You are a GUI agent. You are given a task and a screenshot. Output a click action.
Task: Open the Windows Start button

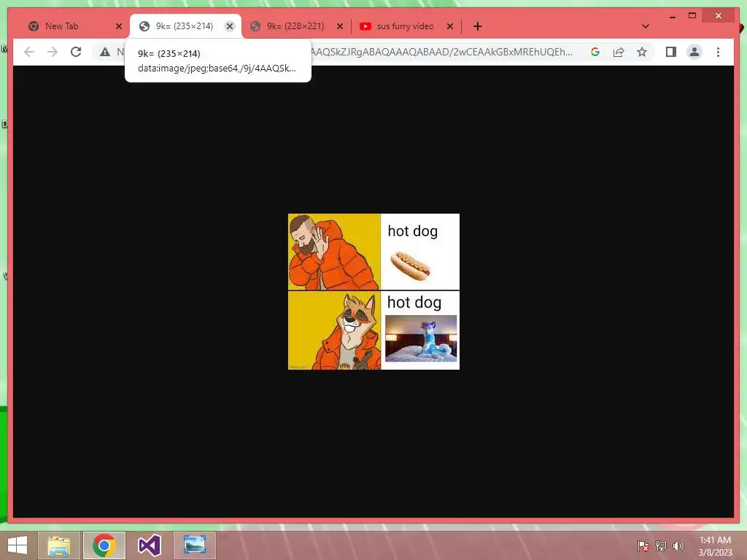tap(18, 545)
